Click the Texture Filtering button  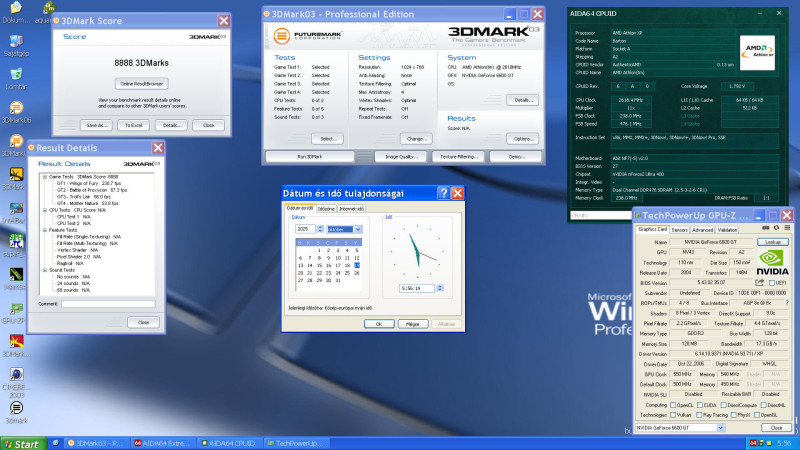pos(458,157)
